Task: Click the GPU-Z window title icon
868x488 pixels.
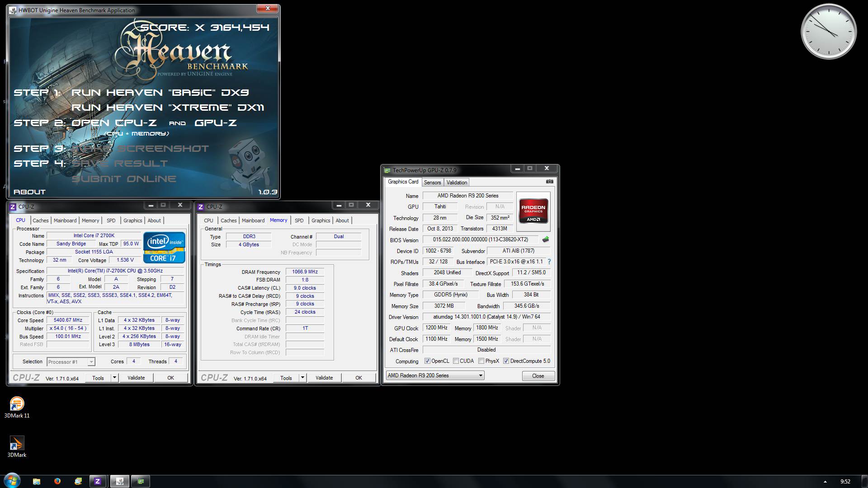Action: [387, 170]
